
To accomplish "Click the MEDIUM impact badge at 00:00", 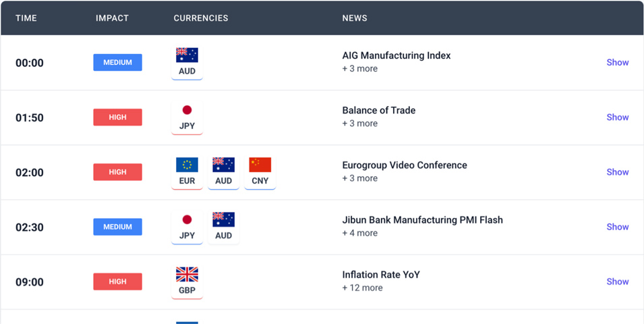I will pyautogui.click(x=117, y=63).
